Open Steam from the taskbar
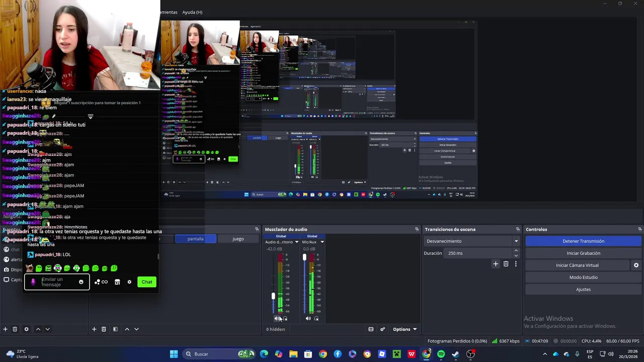Viewport: 644px width, 362px height. [x=455, y=354]
